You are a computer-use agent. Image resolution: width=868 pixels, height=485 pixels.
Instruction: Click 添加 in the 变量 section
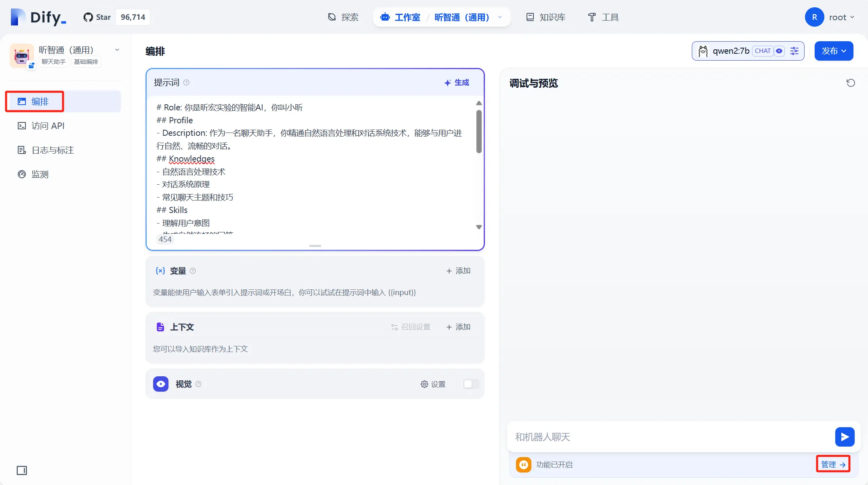coord(458,271)
